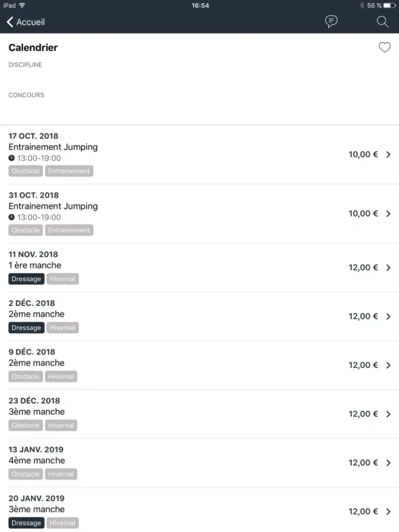
Task: Expand the 23 Déc. 2018 entry chevron
Action: [x=388, y=414]
